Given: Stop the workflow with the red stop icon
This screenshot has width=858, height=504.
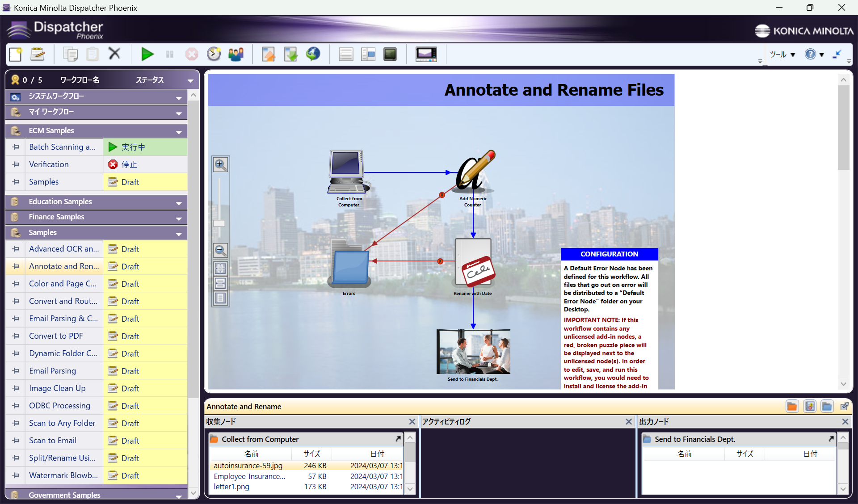Looking at the screenshot, I should (x=192, y=54).
